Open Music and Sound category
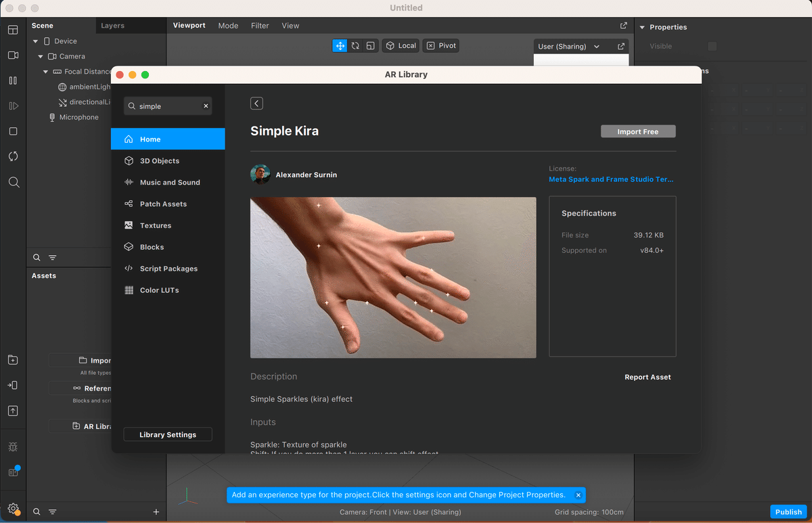This screenshot has height=523, width=812. [168, 183]
